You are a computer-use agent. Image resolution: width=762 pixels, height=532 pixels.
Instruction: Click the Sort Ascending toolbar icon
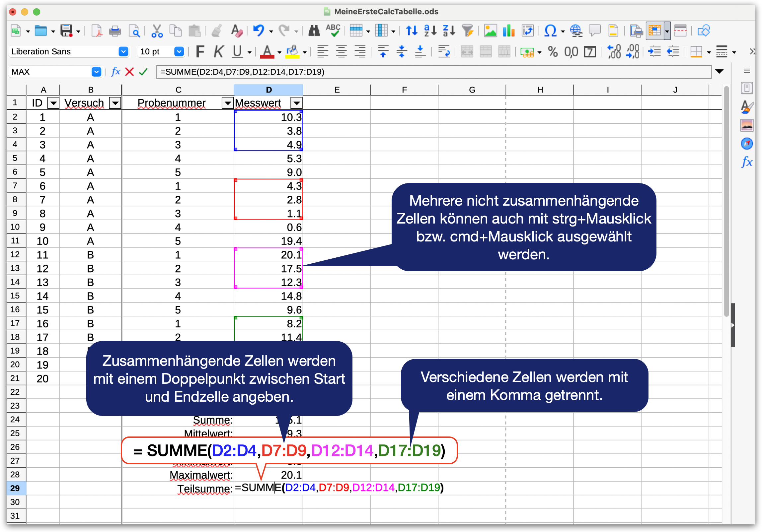point(430,31)
